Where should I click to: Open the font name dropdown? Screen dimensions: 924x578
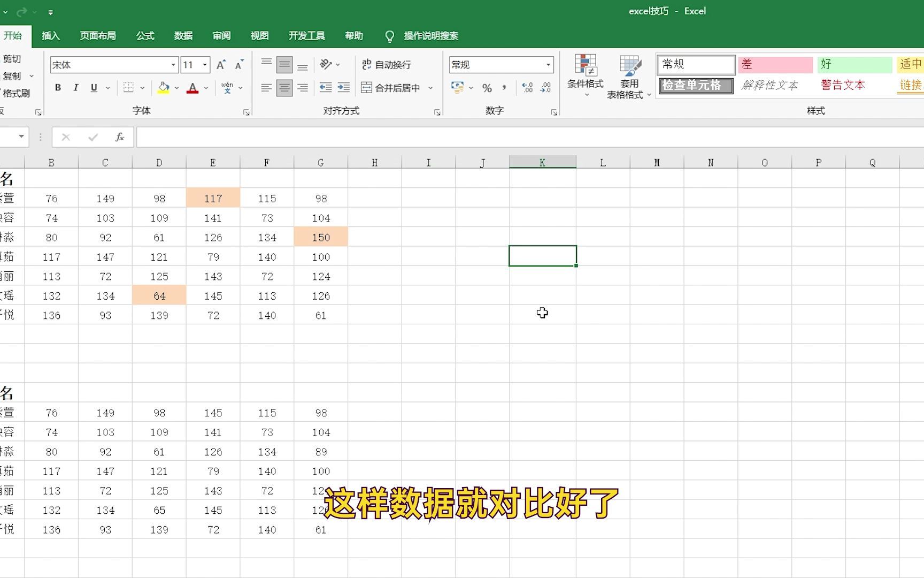(174, 64)
